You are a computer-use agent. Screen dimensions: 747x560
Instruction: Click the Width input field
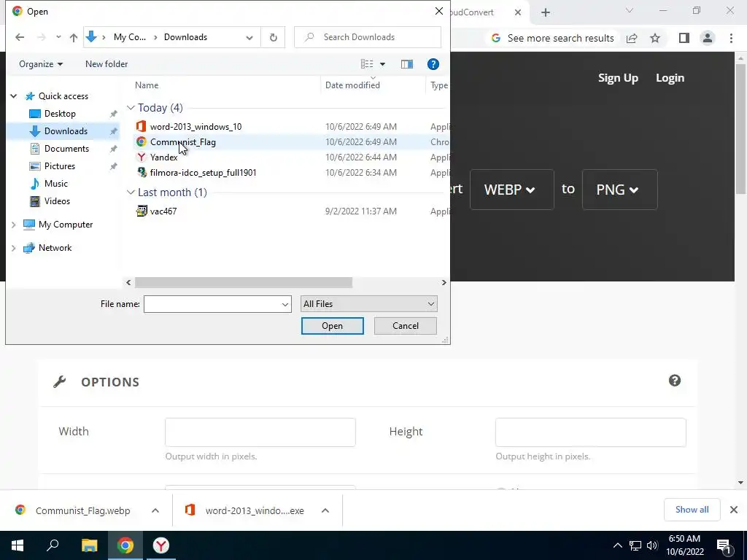(260, 432)
